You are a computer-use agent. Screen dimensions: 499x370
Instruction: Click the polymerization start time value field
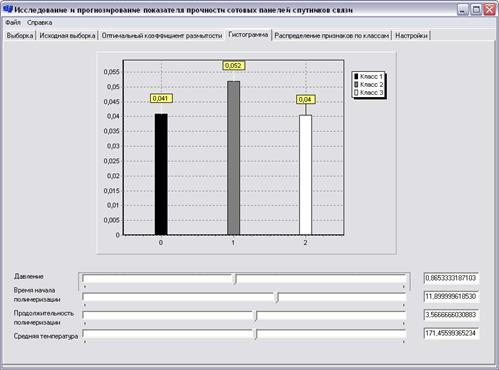pyautogui.click(x=451, y=296)
